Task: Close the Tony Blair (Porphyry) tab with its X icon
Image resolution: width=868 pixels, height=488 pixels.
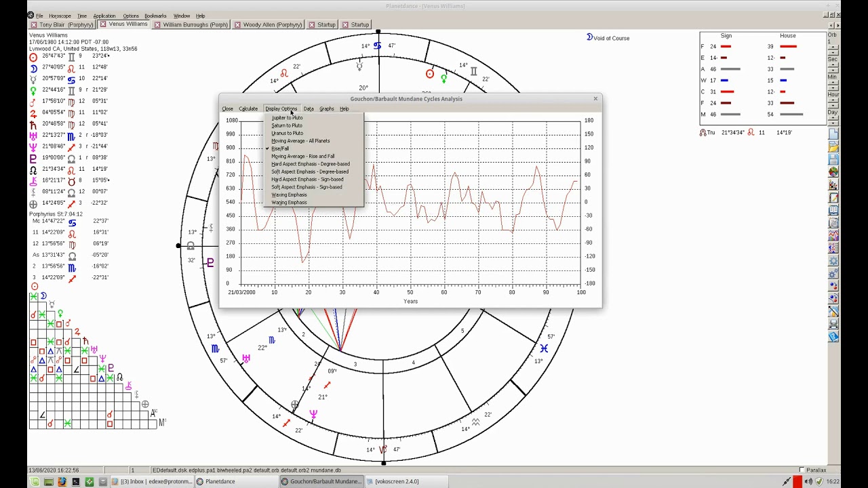Action: [x=34, y=25]
